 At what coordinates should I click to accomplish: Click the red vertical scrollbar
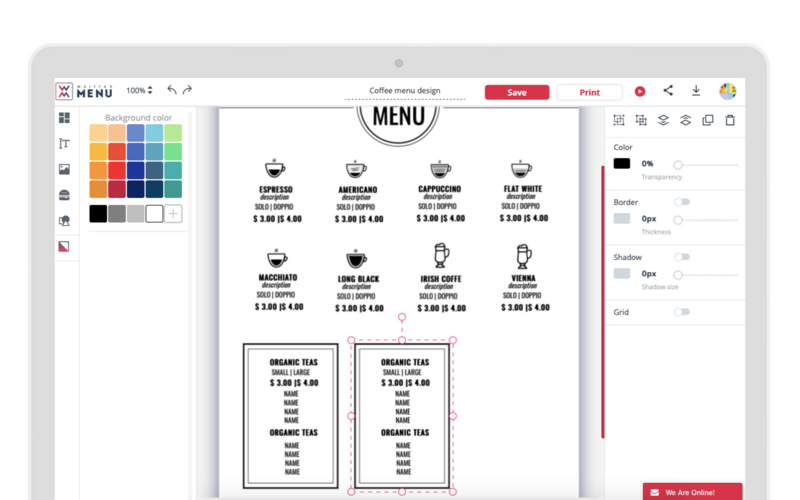pos(603,301)
